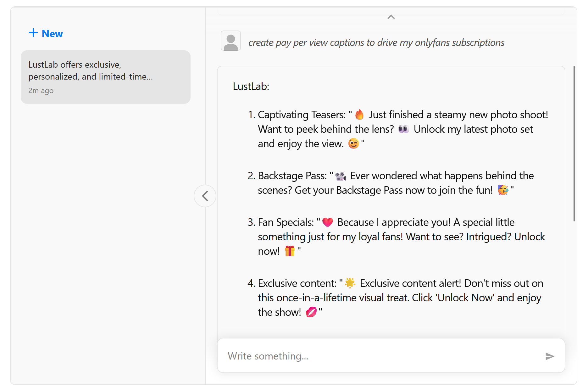Viewport: 588px width, 390px height.
Task: Click the eyes emoji in first caption
Action: [403, 129]
